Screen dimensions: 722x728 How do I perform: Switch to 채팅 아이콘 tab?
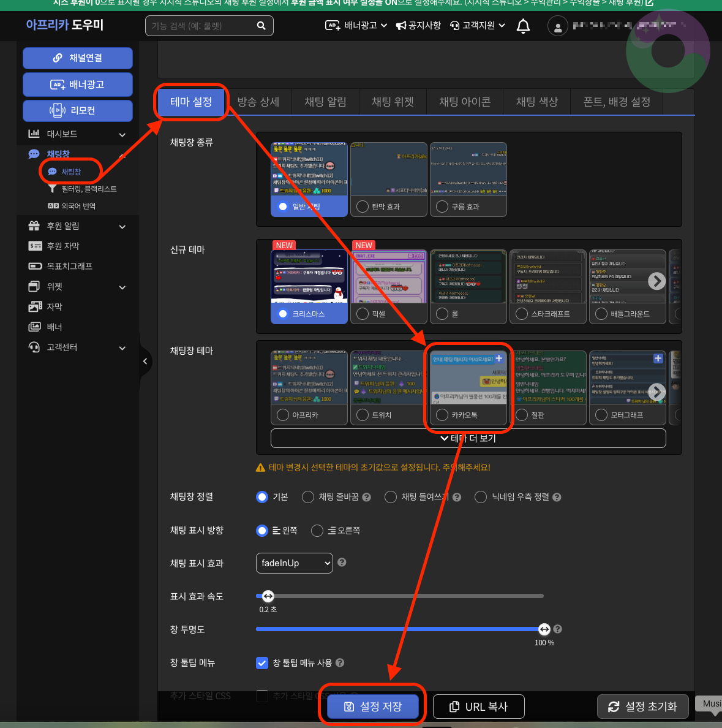pyautogui.click(x=465, y=102)
